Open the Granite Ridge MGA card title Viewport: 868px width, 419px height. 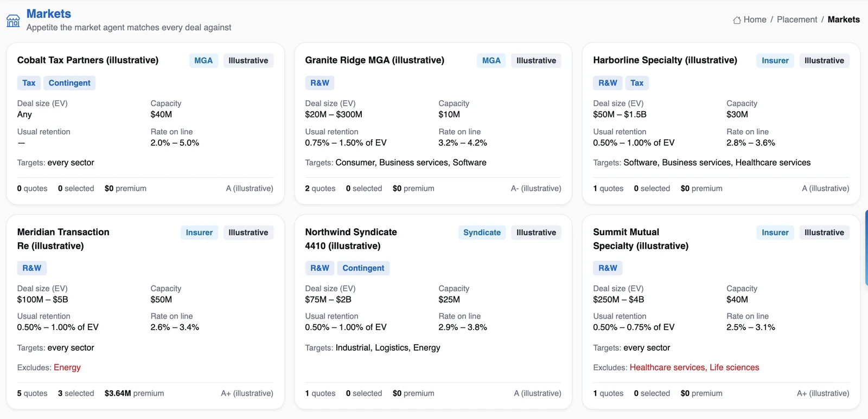(x=375, y=60)
